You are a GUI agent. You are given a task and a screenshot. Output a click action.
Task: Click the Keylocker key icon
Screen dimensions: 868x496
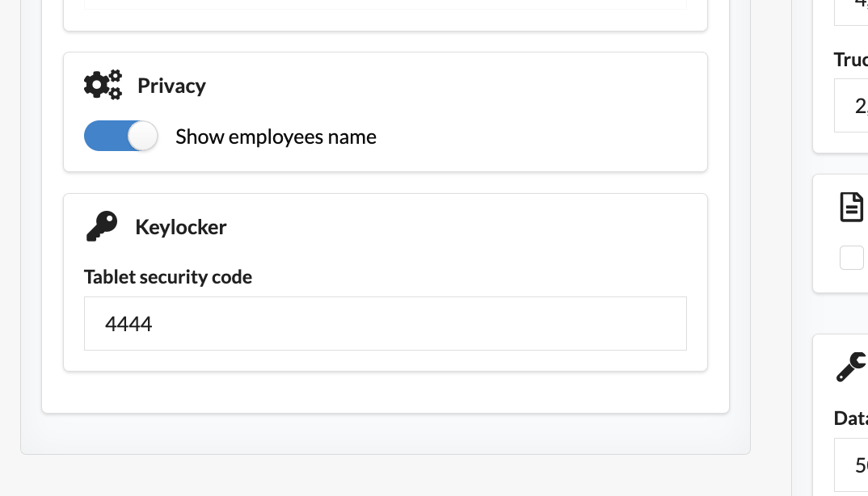[x=102, y=227]
